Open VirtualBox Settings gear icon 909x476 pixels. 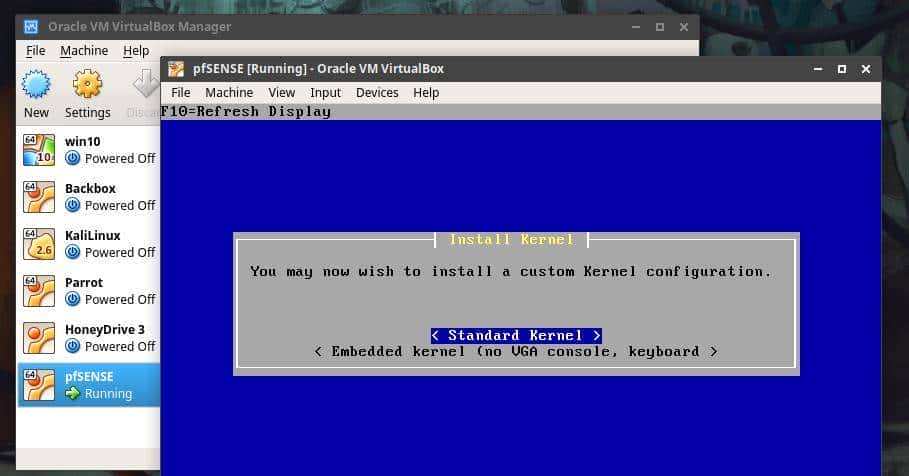(88, 84)
